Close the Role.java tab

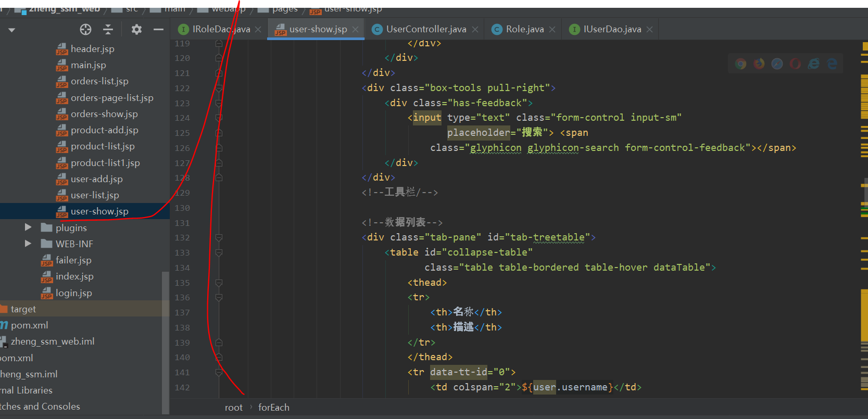552,30
